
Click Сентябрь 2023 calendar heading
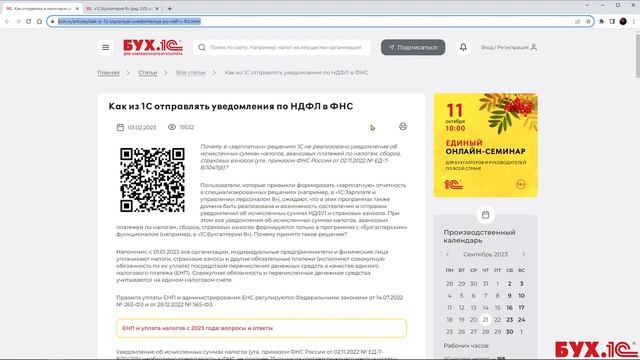tap(485, 254)
